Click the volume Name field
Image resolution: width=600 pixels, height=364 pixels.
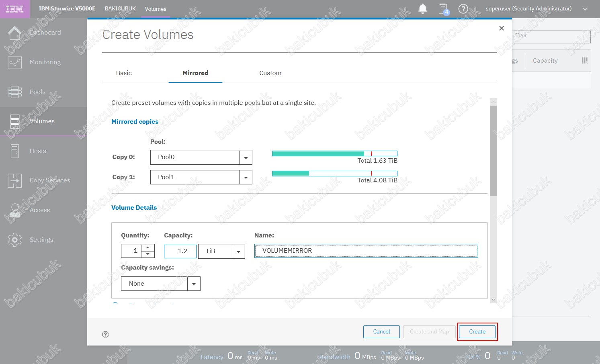pyautogui.click(x=366, y=251)
